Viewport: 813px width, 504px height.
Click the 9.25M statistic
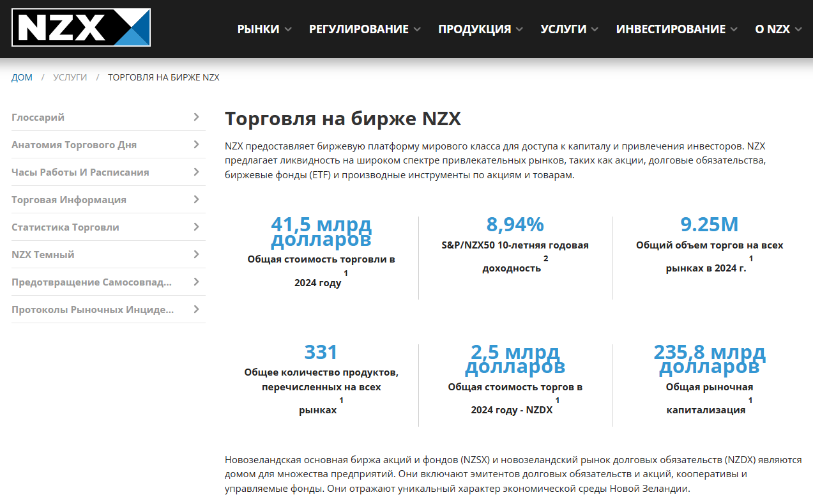click(x=709, y=224)
